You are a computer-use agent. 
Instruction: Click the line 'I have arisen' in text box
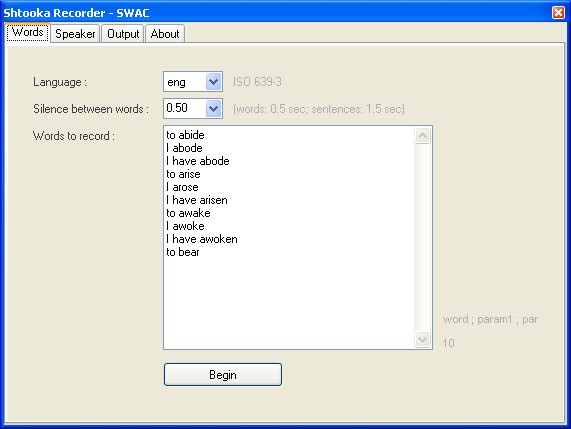[x=197, y=200]
